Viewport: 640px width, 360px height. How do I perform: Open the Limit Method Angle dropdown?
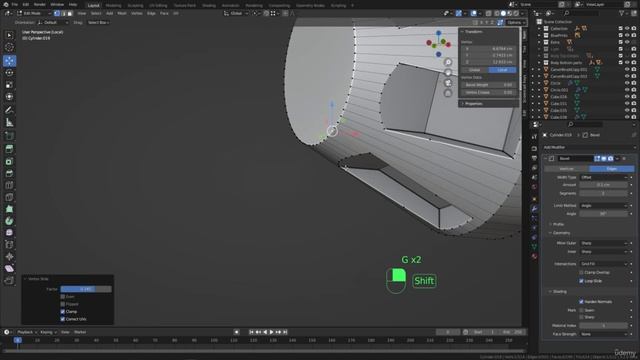coord(603,206)
